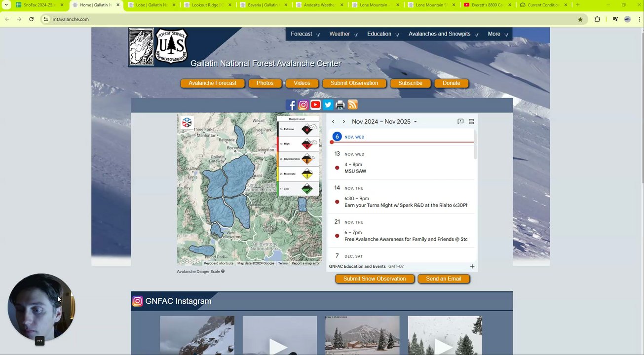Click the calendar event list scrollbar

(476, 144)
